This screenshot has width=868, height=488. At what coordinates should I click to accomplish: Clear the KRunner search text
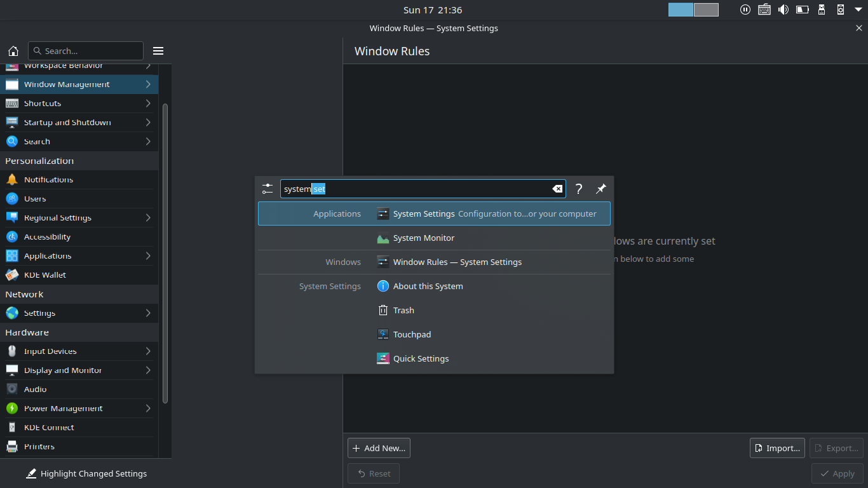557,189
